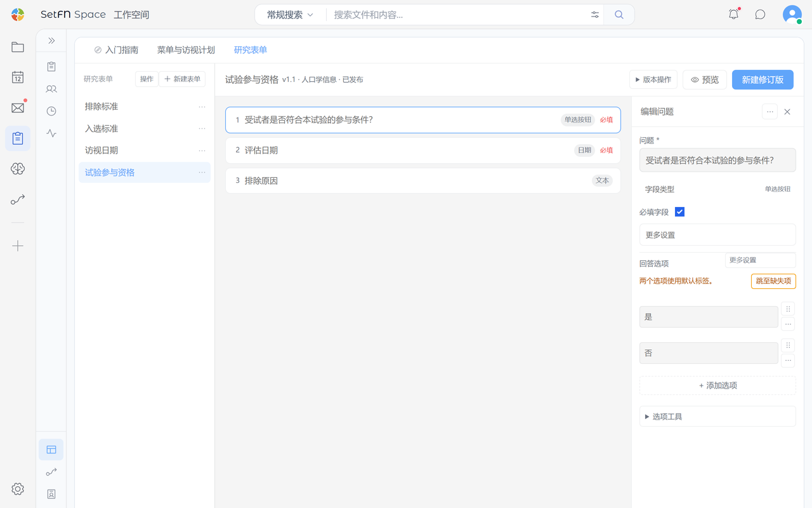The width and height of the screenshot is (812, 508).
Task: Click the 跳至缺失项 button
Action: click(773, 281)
